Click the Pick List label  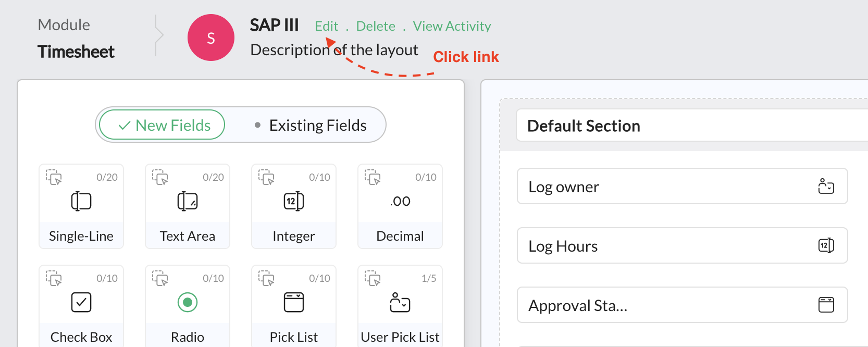[x=294, y=337]
